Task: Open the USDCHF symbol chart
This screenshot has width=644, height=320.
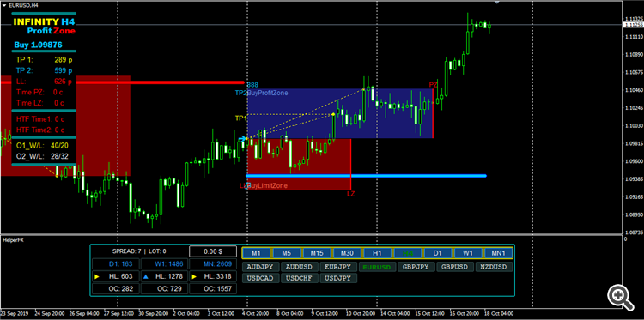Action: coord(300,279)
